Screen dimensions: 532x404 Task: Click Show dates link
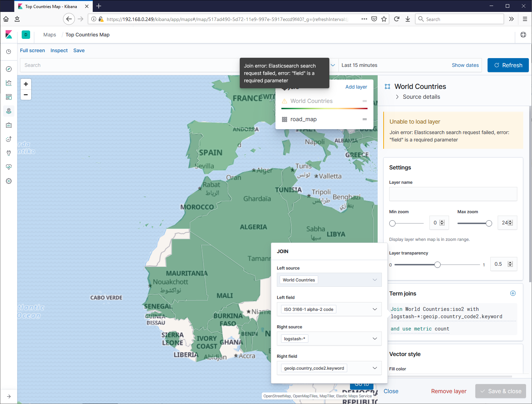(x=465, y=65)
